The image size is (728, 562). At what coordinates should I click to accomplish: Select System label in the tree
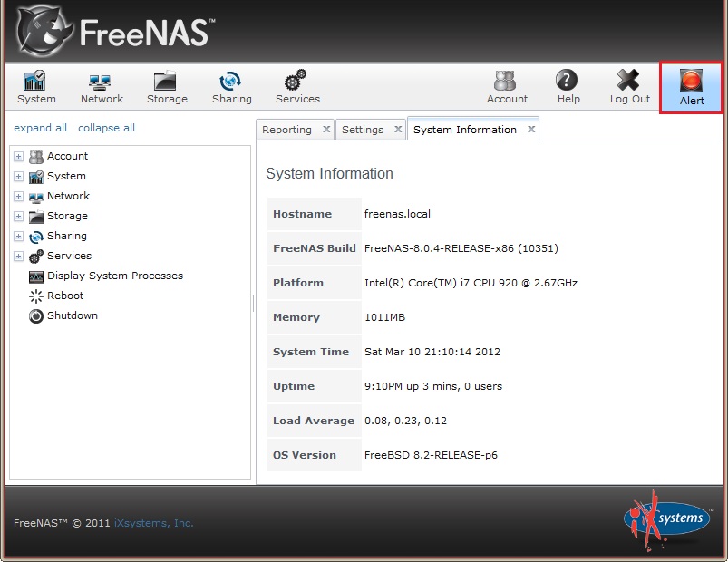click(x=66, y=176)
